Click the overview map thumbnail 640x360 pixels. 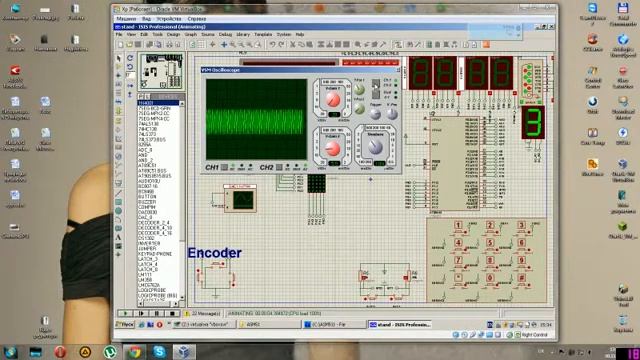[162, 71]
